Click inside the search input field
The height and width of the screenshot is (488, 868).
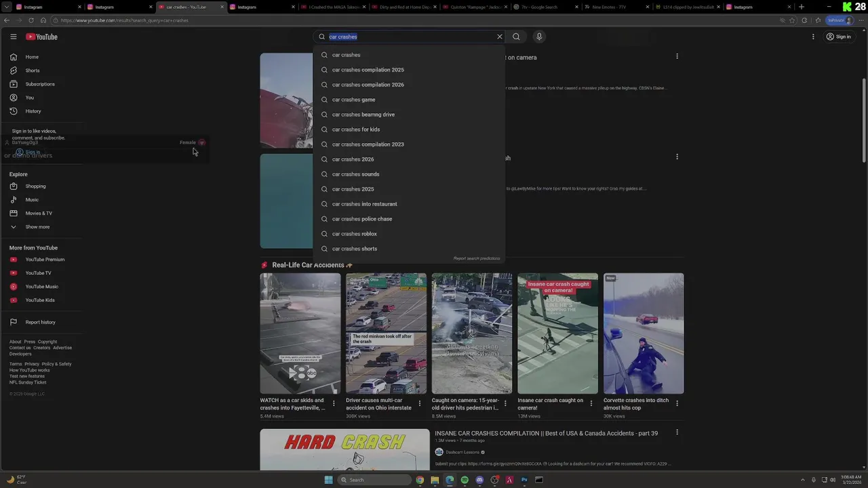pos(410,37)
